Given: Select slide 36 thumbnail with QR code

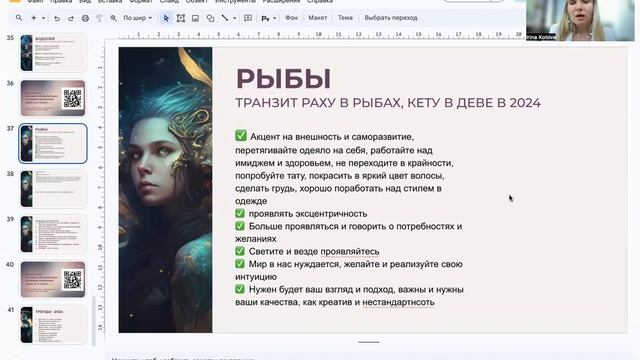Looking at the screenshot, I should pos(53,98).
